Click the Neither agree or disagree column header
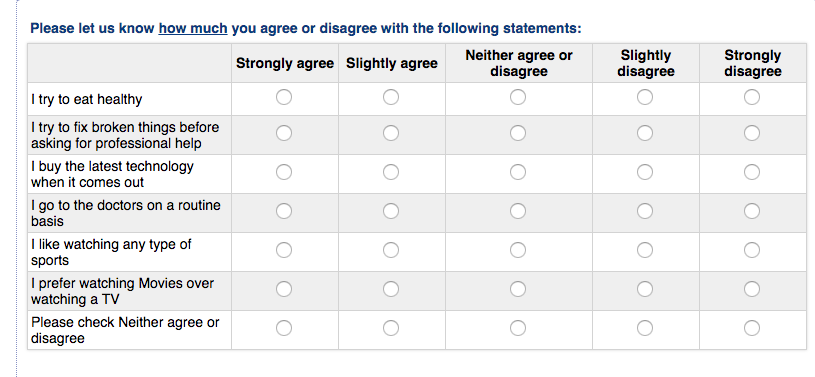 coord(519,63)
